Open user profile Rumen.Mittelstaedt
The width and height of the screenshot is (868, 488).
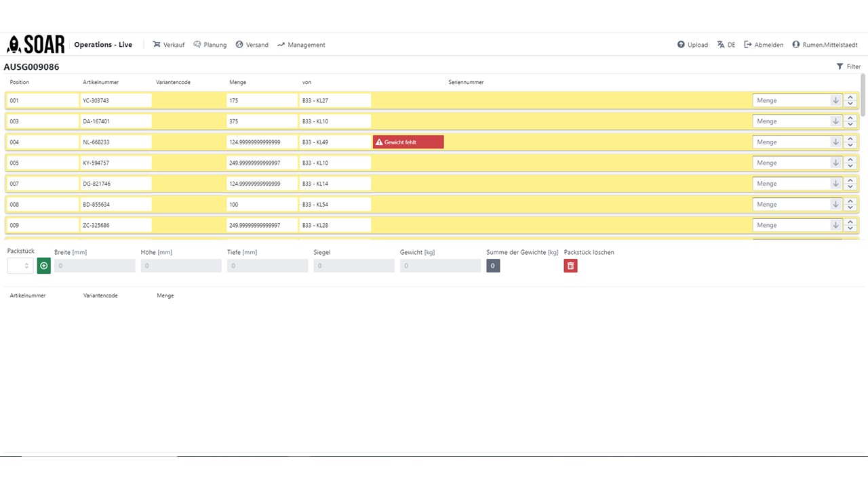click(x=825, y=45)
